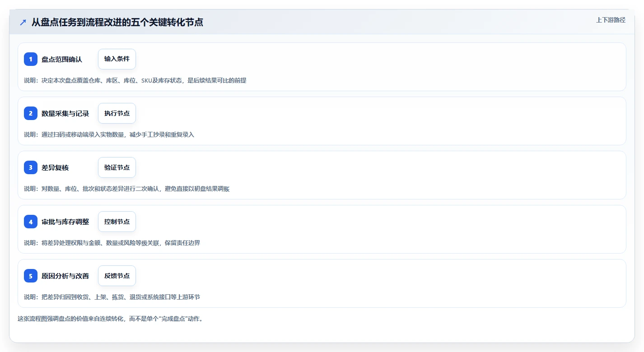Click the description about 差异处理权限
Viewport: 644px width, 352px height.
click(x=112, y=243)
